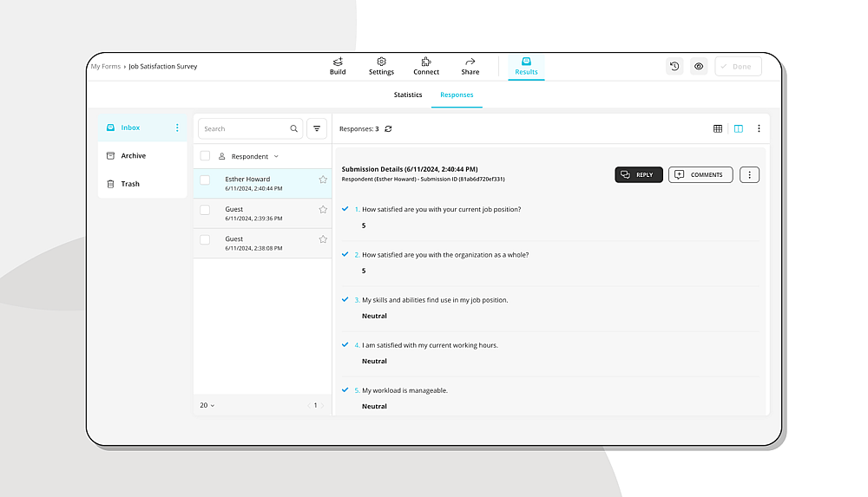
Task: Check the Esther Howard response checkbox
Action: 205,180
